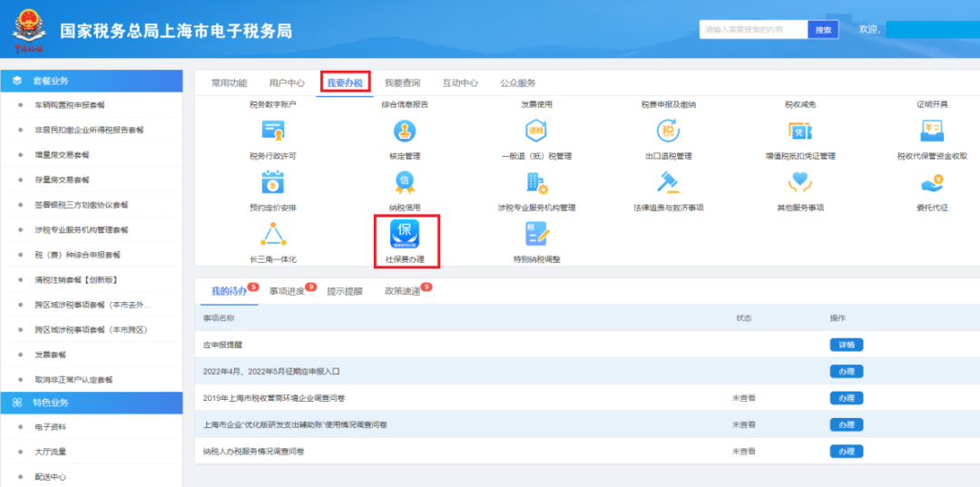Open 跨区域涉税事项套餐（本市跨区）
Image resolution: width=980 pixels, height=487 pixels.
pyautogui.click(x=92, y=330)
